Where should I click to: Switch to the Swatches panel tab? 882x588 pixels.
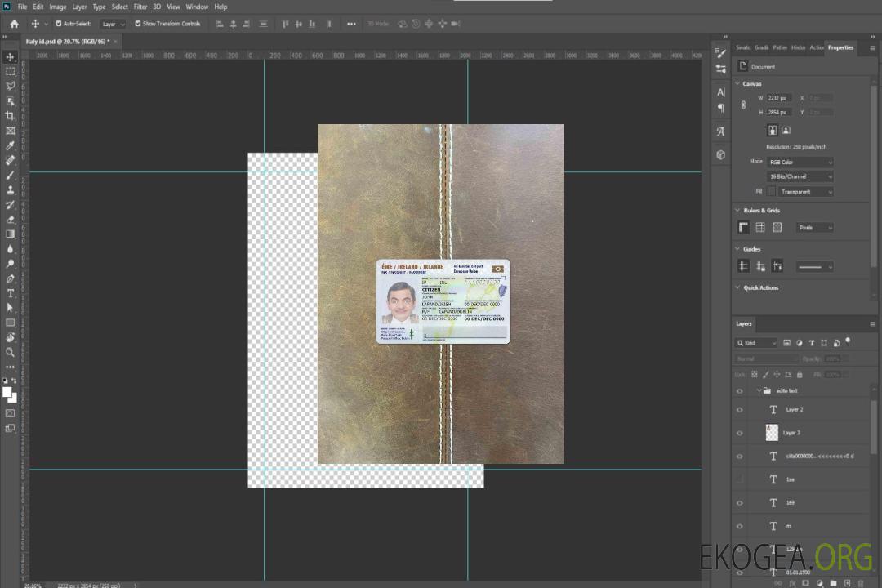(x=742, y=47)
